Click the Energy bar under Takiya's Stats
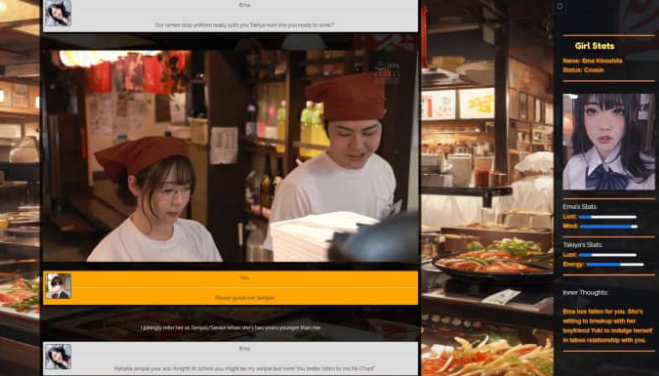The height and width of the screenshot is (376, 659). (615, 265)
